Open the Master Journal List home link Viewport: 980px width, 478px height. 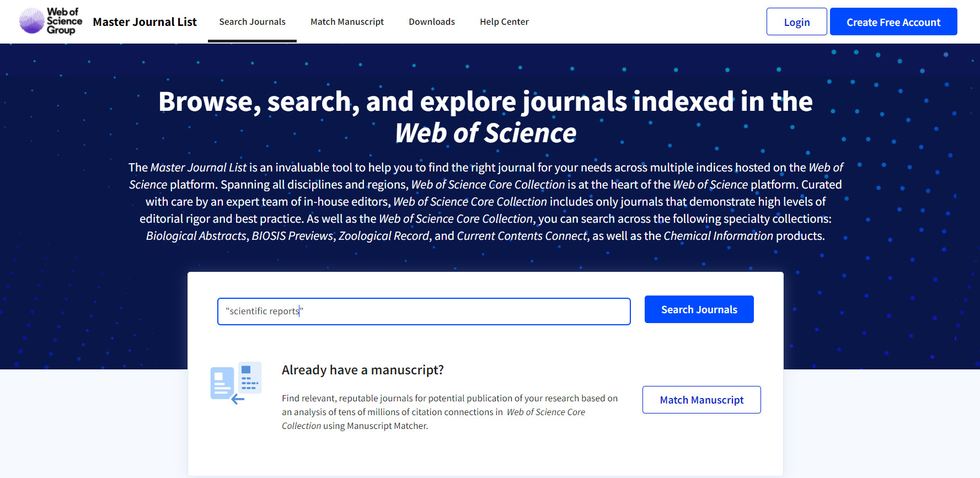click(144, 22)
